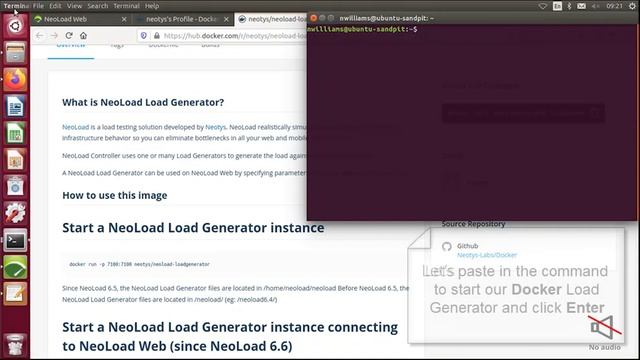Follow the Neotys link in description
The image size is (640, 360).
(x=216, y=127)
